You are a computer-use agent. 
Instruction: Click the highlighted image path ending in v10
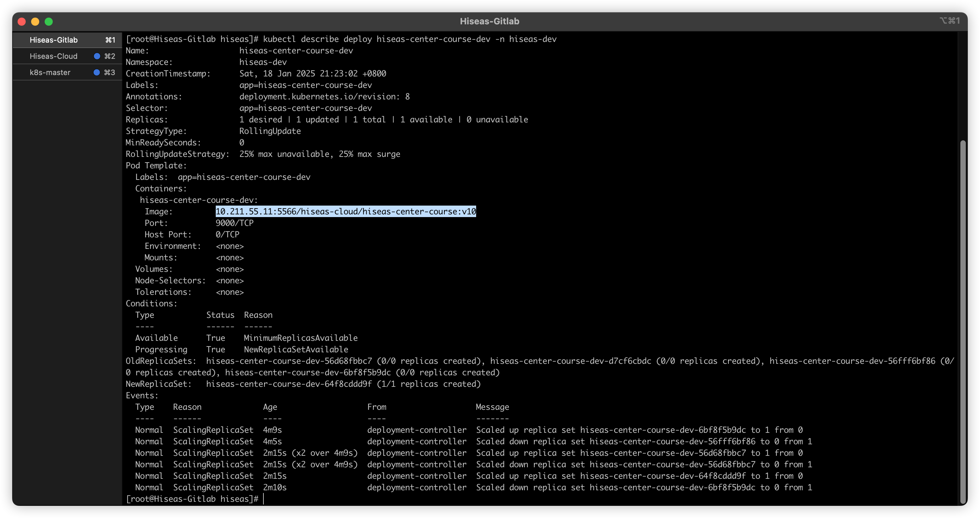pos(346,211)
